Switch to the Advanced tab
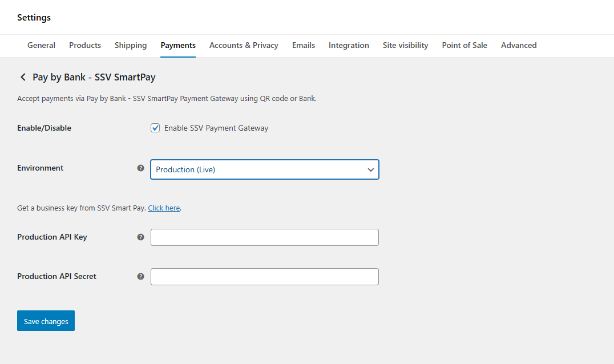The height and width of the screenshot is (364, 614). [518, 45]
